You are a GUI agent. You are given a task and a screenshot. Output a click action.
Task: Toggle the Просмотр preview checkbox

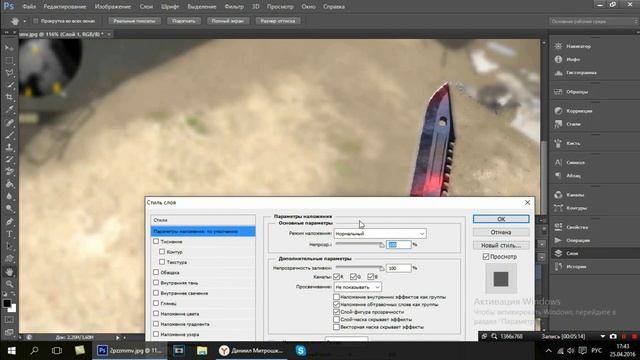click(486, 256)
